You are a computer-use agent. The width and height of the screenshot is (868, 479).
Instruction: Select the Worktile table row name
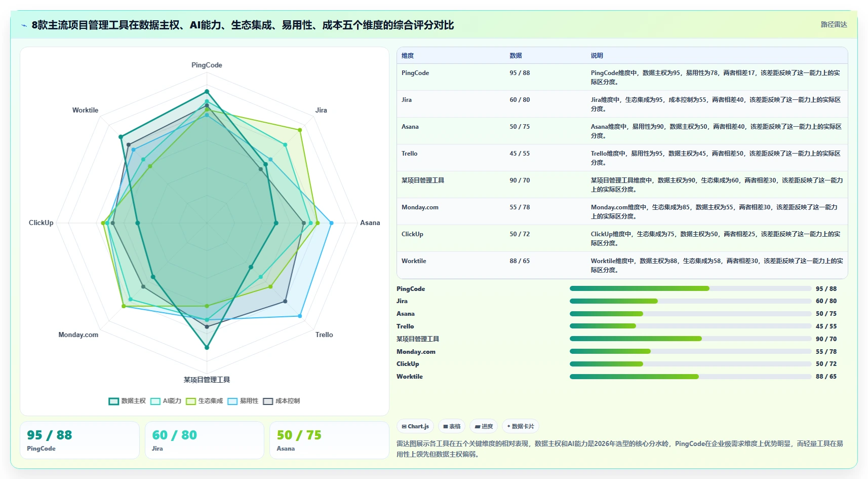pyautogui.click(x=414, y=261)
